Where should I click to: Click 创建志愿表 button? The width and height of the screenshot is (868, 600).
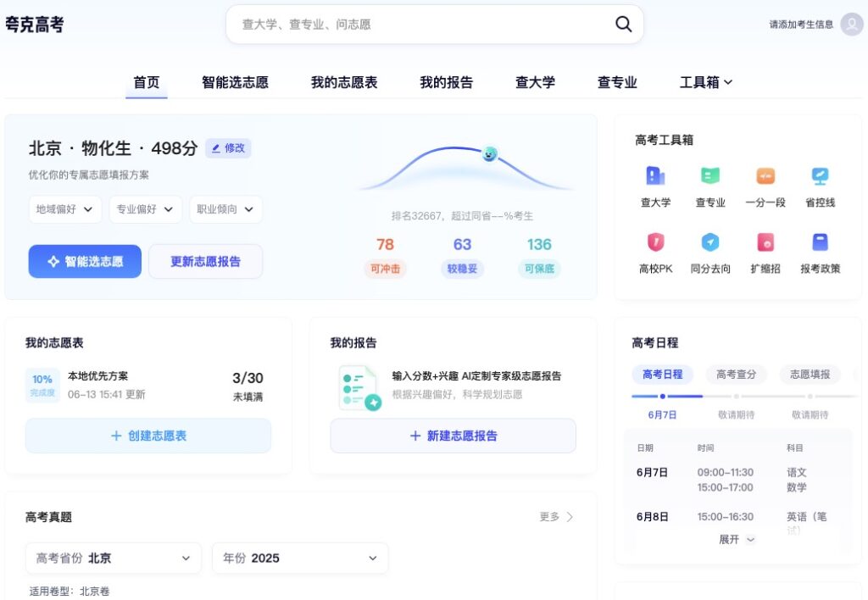point(148,436)
